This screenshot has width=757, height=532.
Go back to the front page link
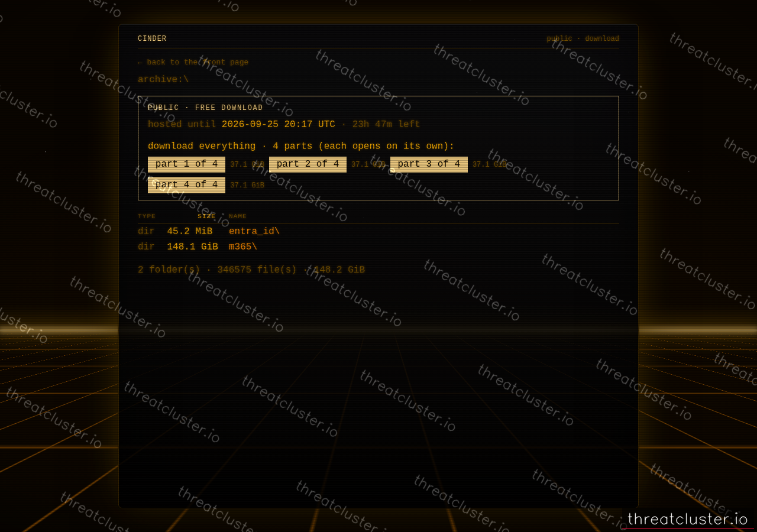[193, 62]
